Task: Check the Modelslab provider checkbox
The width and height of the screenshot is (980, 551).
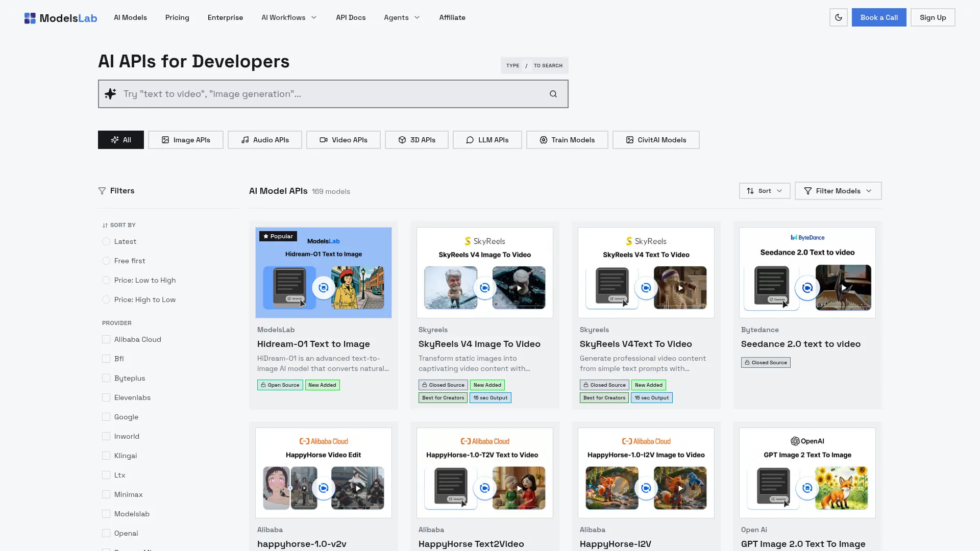Action: pyautogui.click(x=106, y=514)
